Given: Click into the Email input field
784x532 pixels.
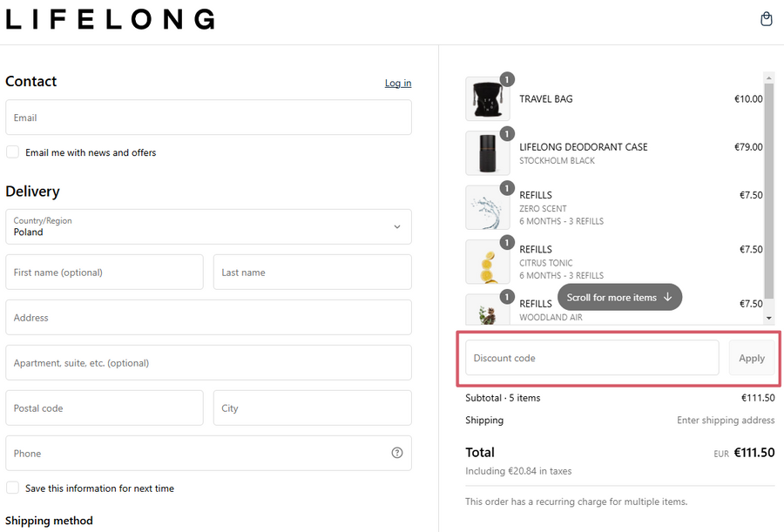Looking at the screenshot, I should pos(208,118).
